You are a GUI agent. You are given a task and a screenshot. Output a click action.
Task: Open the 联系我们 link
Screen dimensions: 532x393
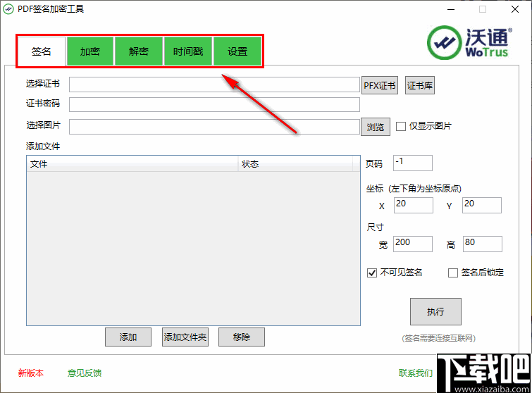[x=416, y=373]
